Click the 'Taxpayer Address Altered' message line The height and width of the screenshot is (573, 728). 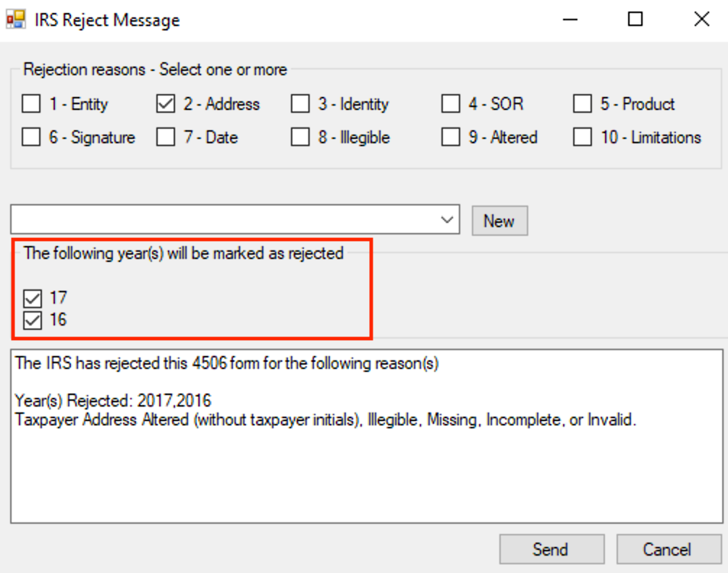click(x=325, y=420)
